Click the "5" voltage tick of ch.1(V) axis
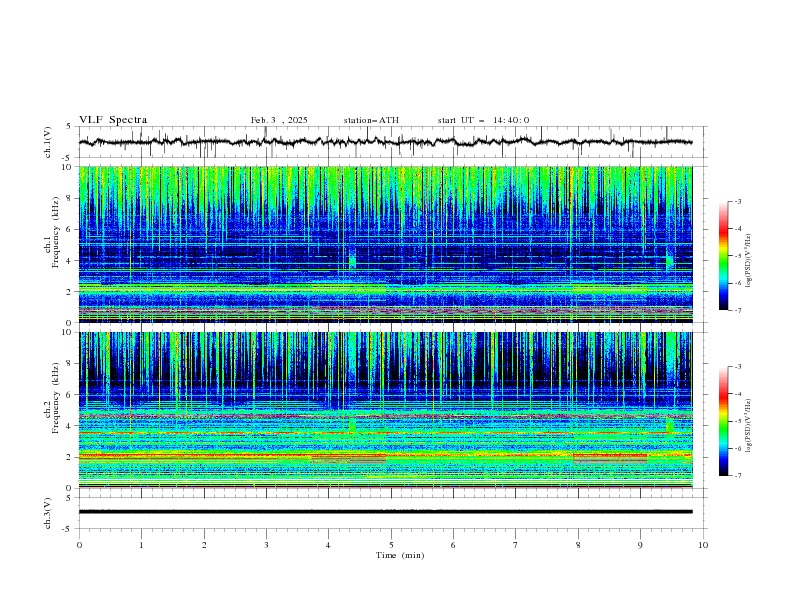792x612 pixels. 69,127
